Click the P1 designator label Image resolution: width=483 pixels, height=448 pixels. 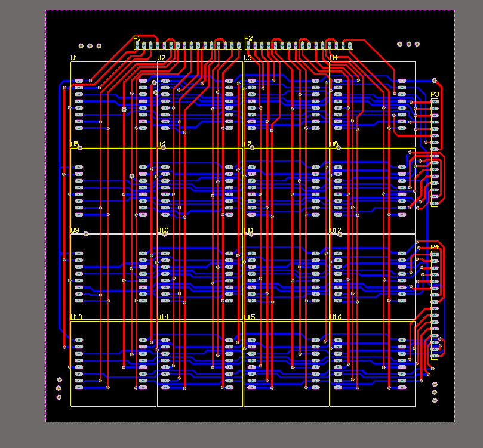point(137,38)
